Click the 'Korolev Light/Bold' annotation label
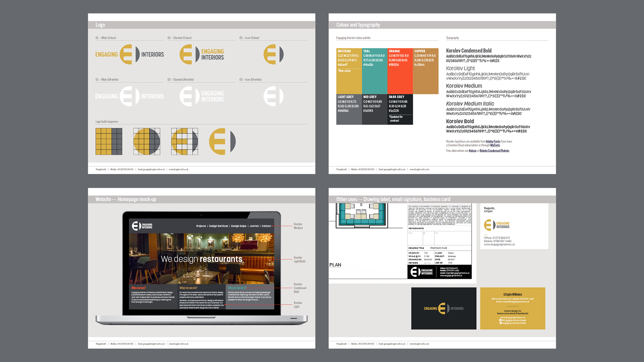 click(299, 259)
